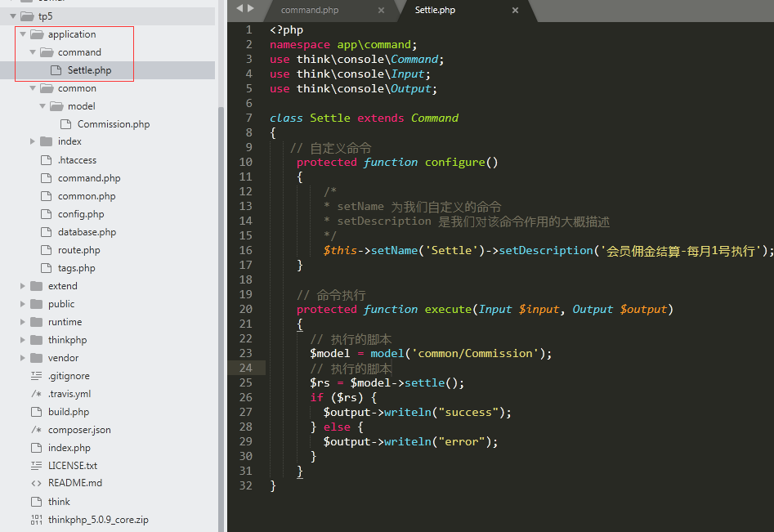Expand the vendor folder arrow

23,358
